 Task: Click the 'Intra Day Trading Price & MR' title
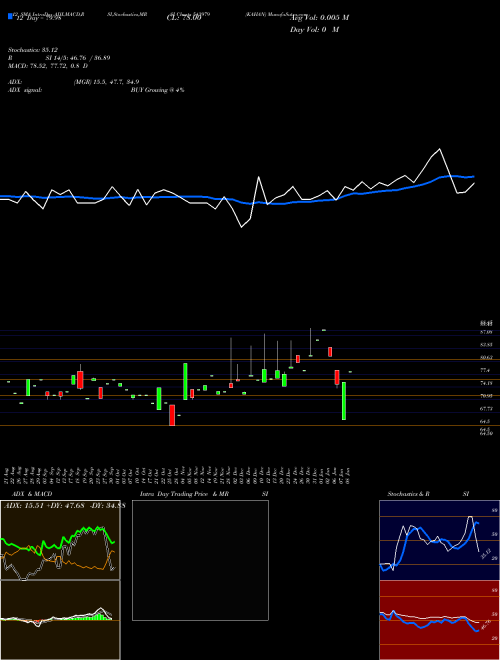(184, 494)
